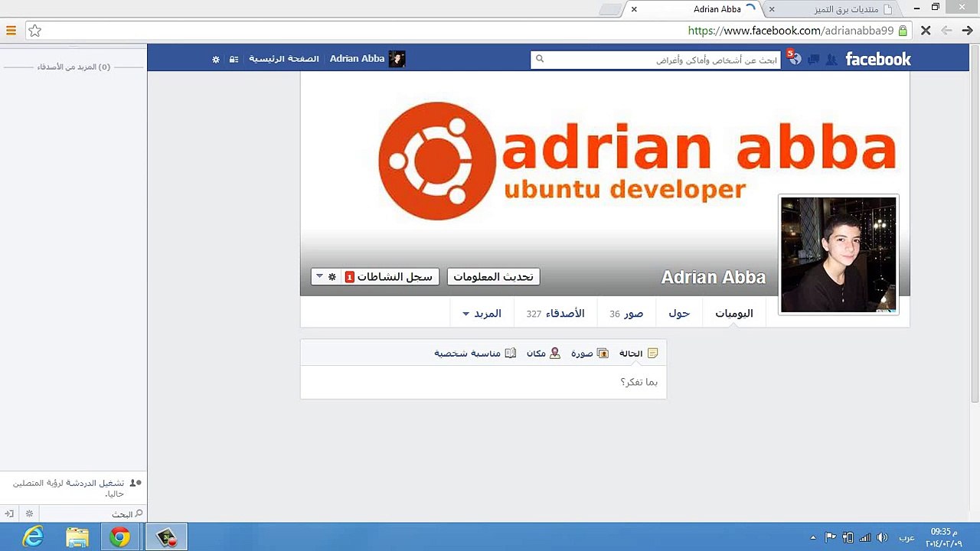Select the الحالة status composer option
The height and width of the screenshot is (551, 980).
[x=639, y=354]
